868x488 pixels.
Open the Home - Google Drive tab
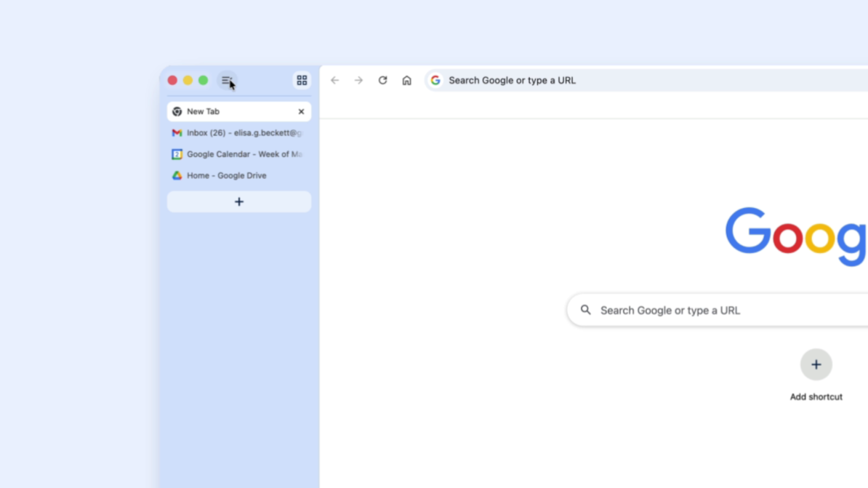[227, 175]
